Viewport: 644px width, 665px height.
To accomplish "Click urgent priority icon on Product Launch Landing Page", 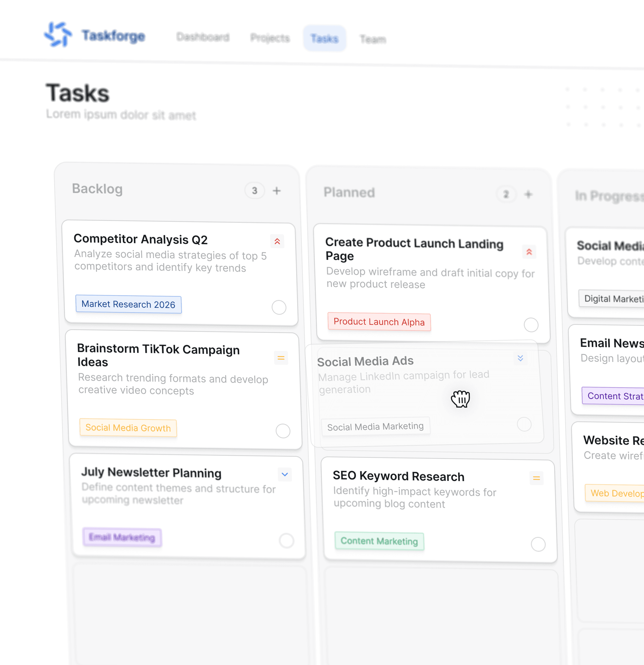I will point(529,252).
